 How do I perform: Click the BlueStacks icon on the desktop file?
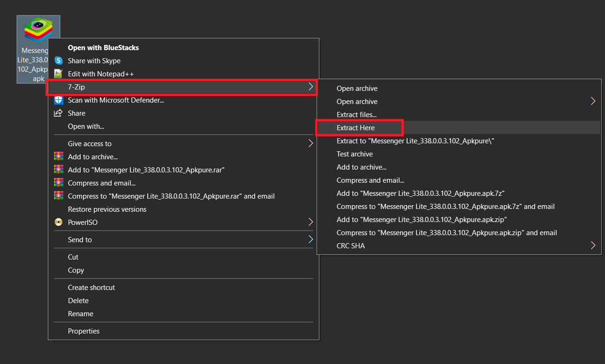click(x=38, y=29)
